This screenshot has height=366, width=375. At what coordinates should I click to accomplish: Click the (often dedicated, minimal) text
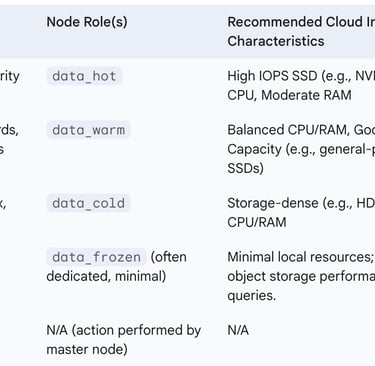pyautogui.click(x=116, y=267)
